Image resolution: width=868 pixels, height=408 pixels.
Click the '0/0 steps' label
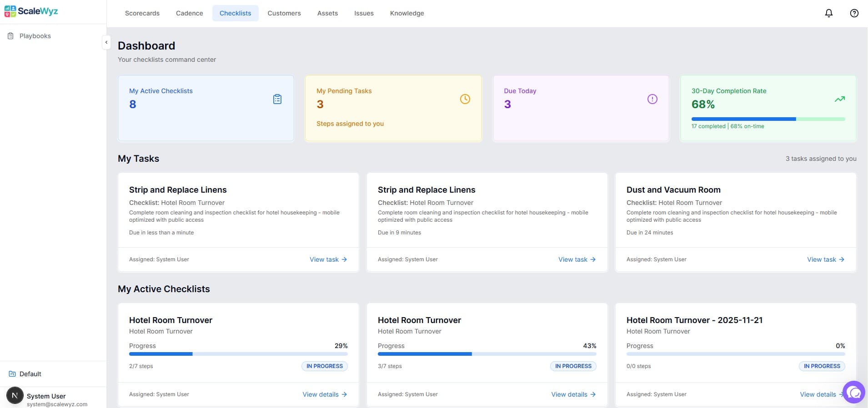[x=638, y=366]
